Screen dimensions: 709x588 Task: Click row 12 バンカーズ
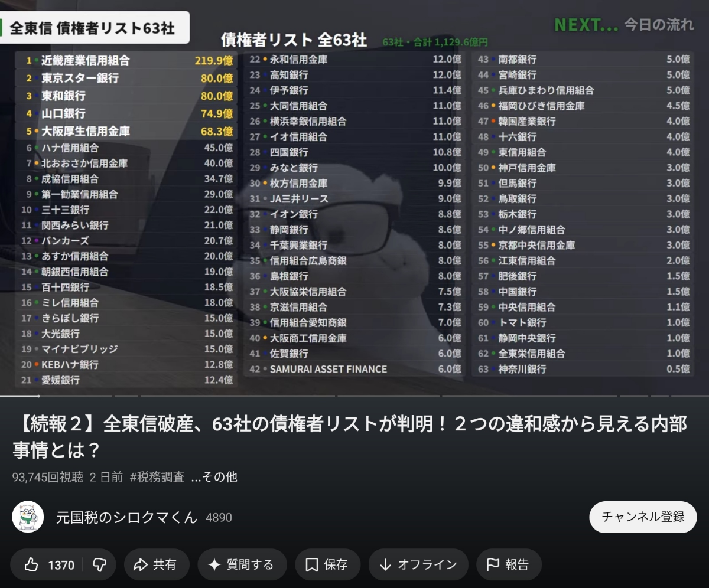(x=126, y=241)
